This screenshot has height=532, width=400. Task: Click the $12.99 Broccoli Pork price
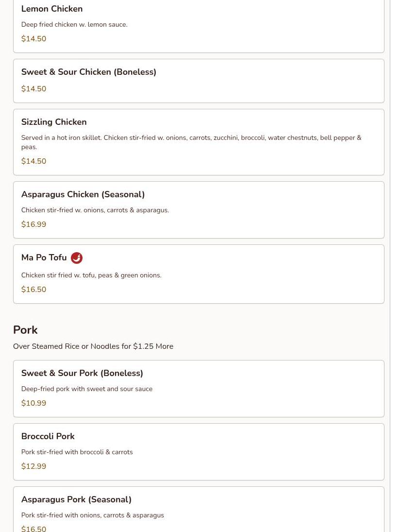point(33,466)
